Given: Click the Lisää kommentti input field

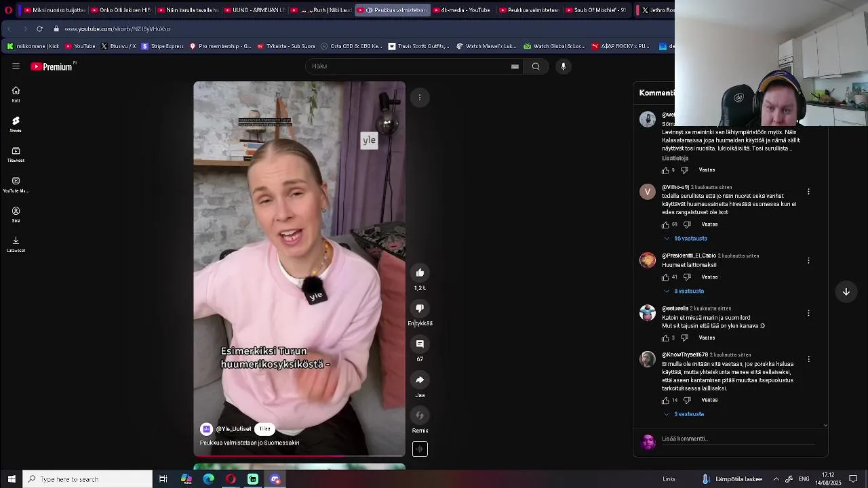Looking at the screenshot, I should [738, 439].
